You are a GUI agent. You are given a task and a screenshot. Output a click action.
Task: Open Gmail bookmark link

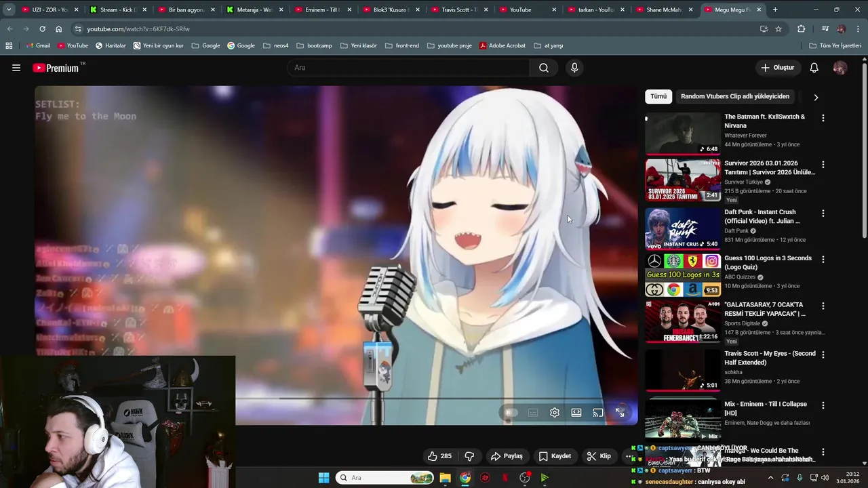pos(38,45)
